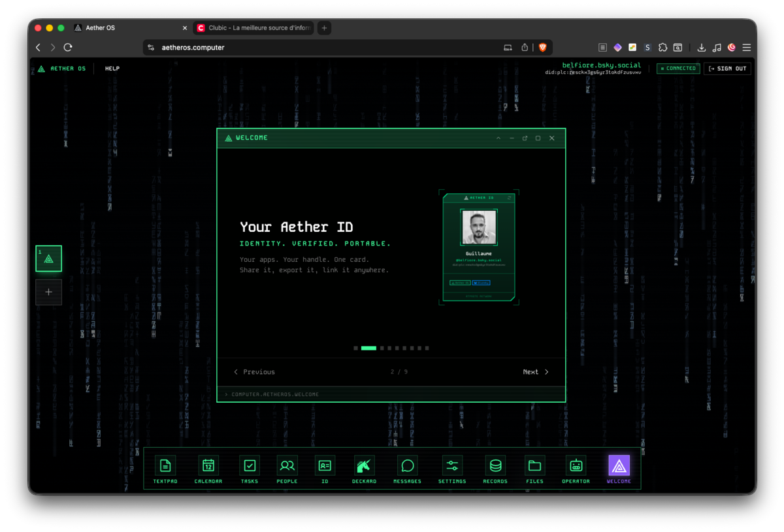Viewport: 784px width, 532px height.
Task: Click the Next button in the tour
Action: (x=534, y=371)
